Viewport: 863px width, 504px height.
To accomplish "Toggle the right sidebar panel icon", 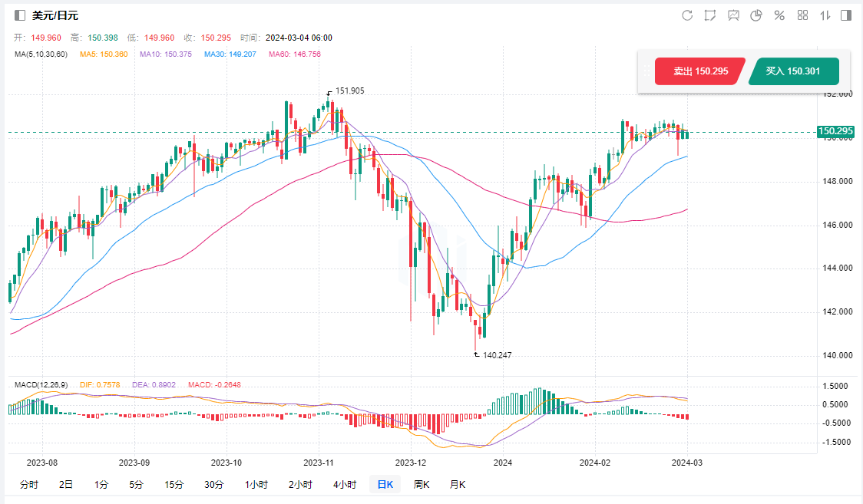I will (x=846, y=15).
